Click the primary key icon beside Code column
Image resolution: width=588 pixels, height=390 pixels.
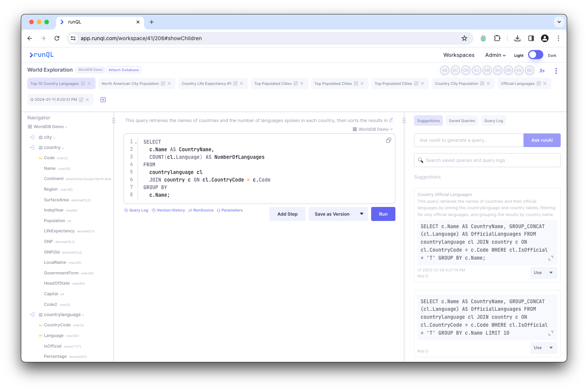[40, 158]
